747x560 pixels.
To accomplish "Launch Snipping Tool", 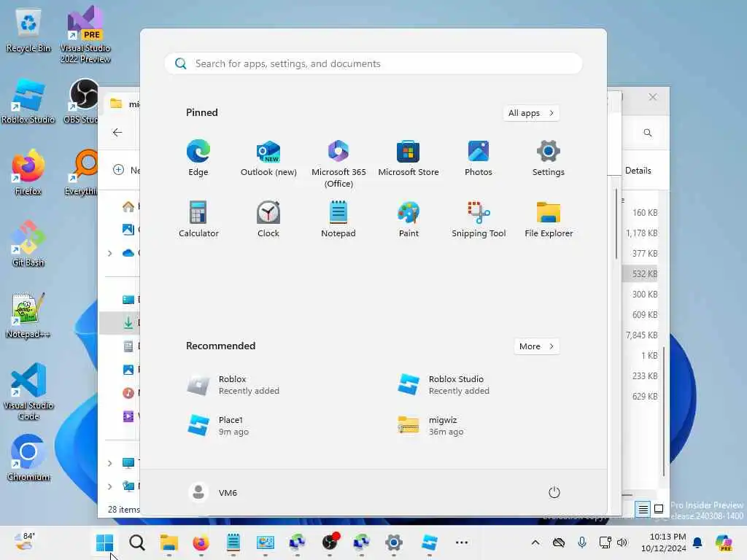I will click(479, 219).
